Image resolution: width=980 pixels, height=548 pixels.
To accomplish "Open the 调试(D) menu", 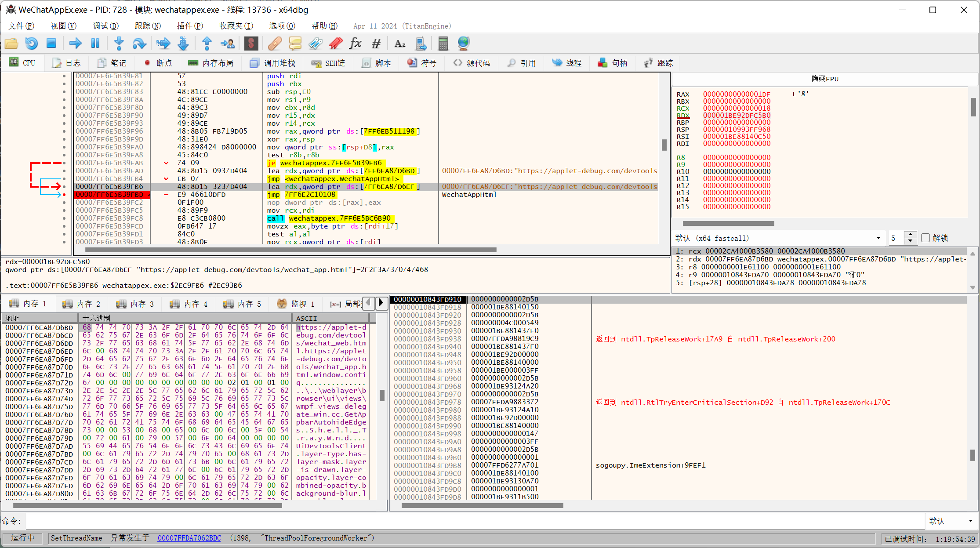I will tap(105, 26).
